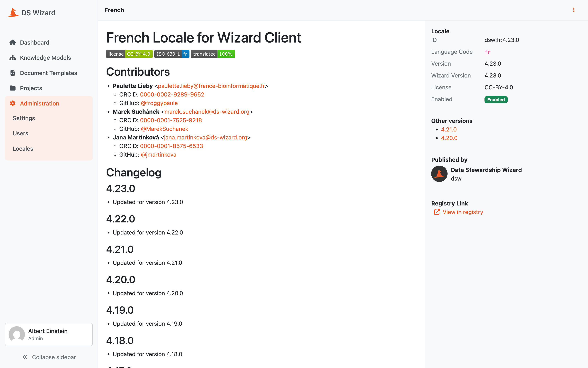Click the Contributors heading
Viewport: 588px width, 368px height.
tap(138, 72)
